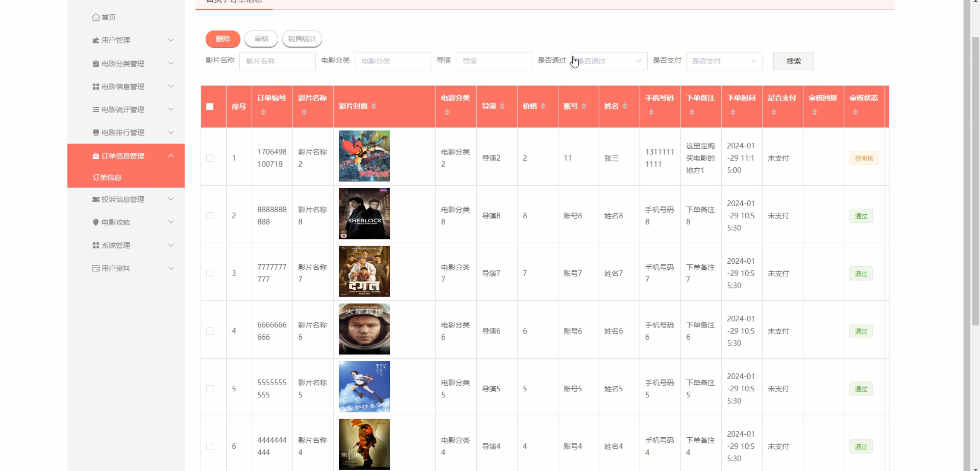
Task: Open the 是否通过 dropdown filter
Action: click(x=609, y=61)
